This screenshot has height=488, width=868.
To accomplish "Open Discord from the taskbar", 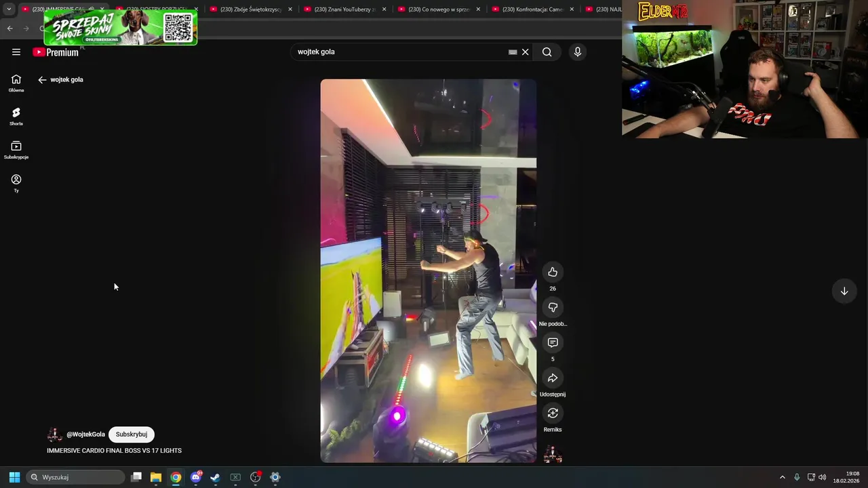I will tap(196, 477).
